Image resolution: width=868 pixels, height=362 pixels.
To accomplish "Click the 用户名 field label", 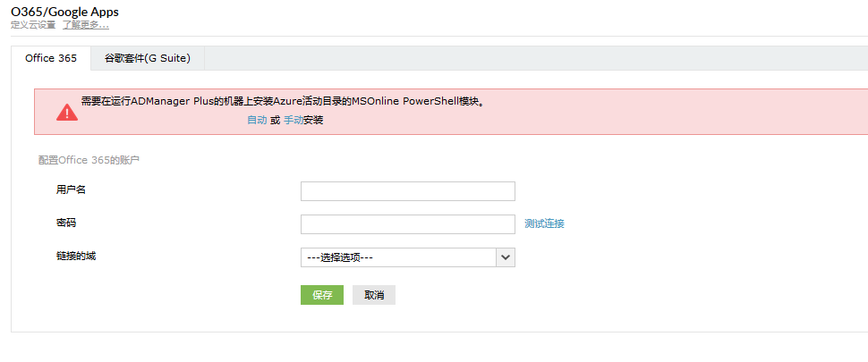I will coord(71,189).
